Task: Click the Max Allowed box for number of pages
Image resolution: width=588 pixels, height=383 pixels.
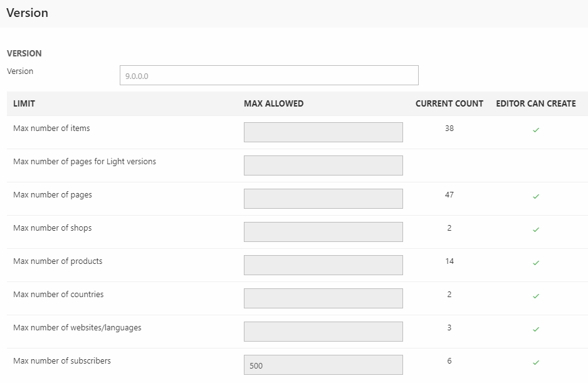Action: (x=323, y=199)
